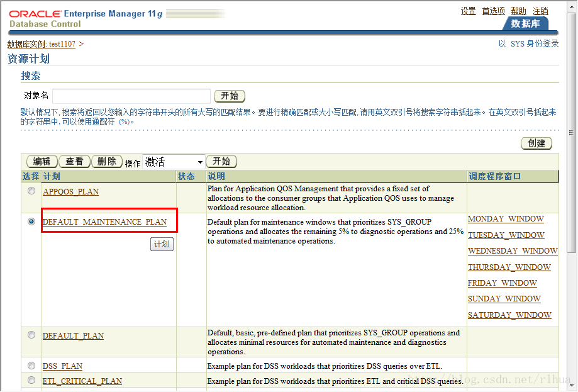Open the THURSDAY_WINDOW link
Image resolution: width=578 pixels, height=392 pixels.
click(509, 267)
